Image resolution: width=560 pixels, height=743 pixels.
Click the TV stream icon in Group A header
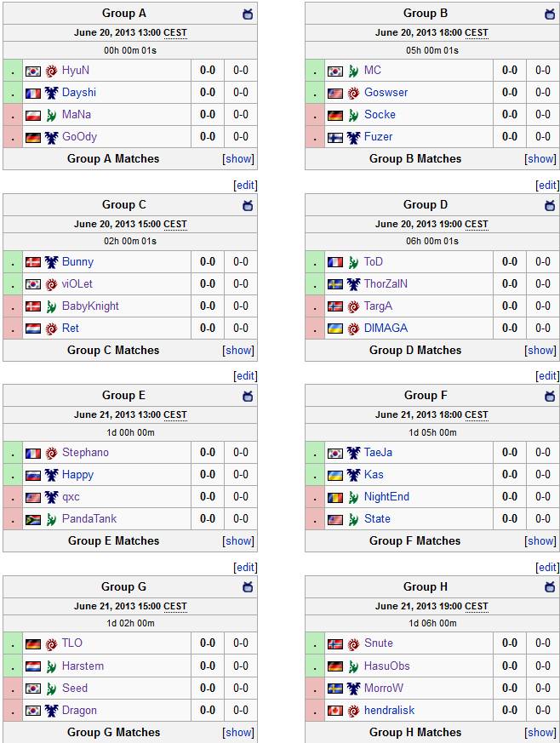pos(248,14)
